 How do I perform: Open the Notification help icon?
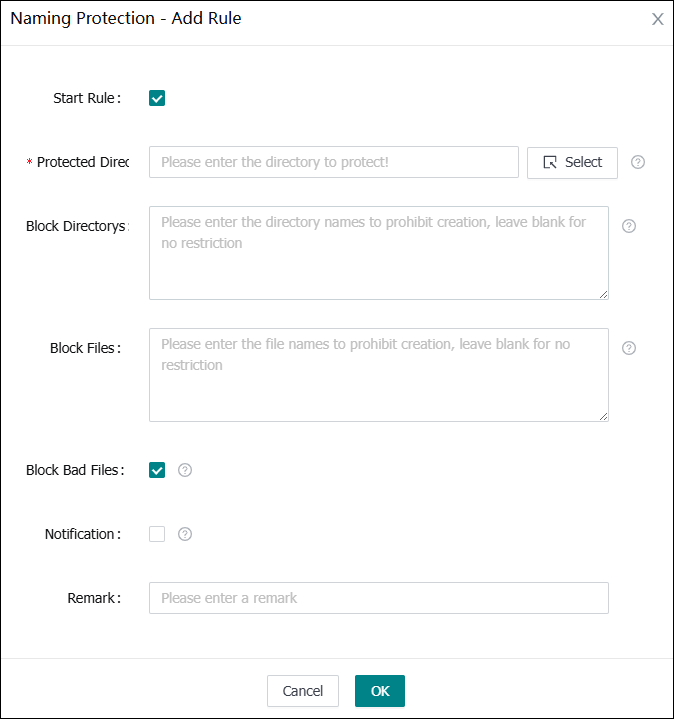185,534
